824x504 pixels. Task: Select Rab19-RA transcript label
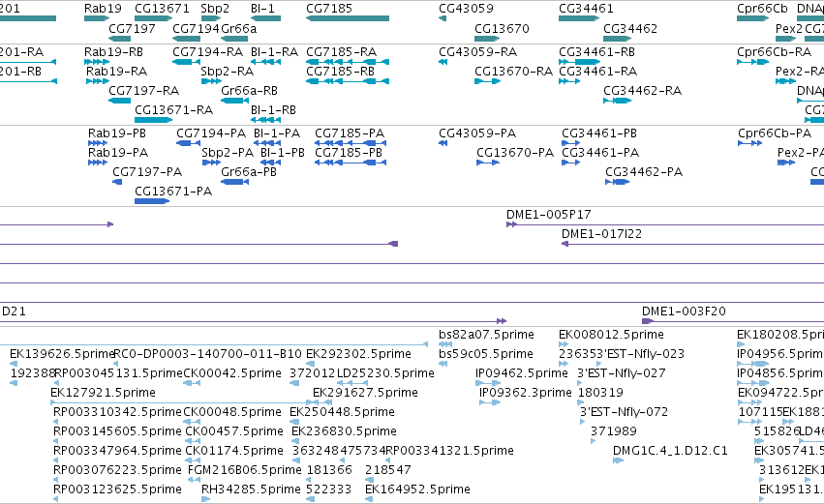pos(116,72)
